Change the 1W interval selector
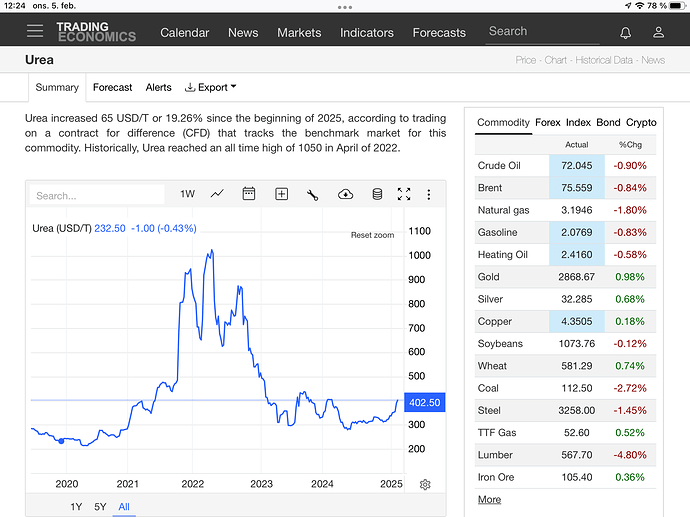 [x=187, y=194]
